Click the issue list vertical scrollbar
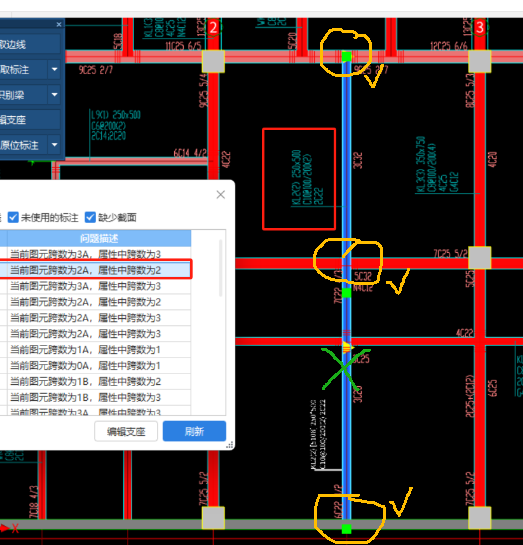The image size is (523, 545). click(220, 268)
